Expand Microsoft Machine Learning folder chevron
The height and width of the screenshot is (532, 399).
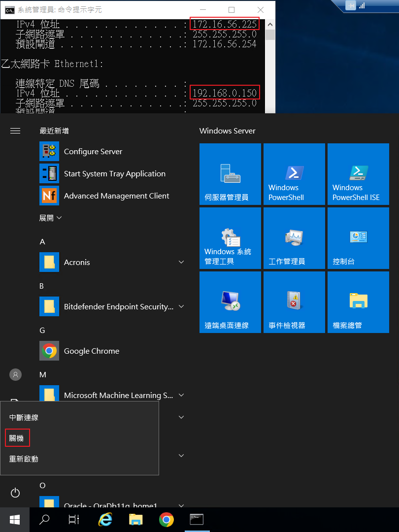point(181,395)
